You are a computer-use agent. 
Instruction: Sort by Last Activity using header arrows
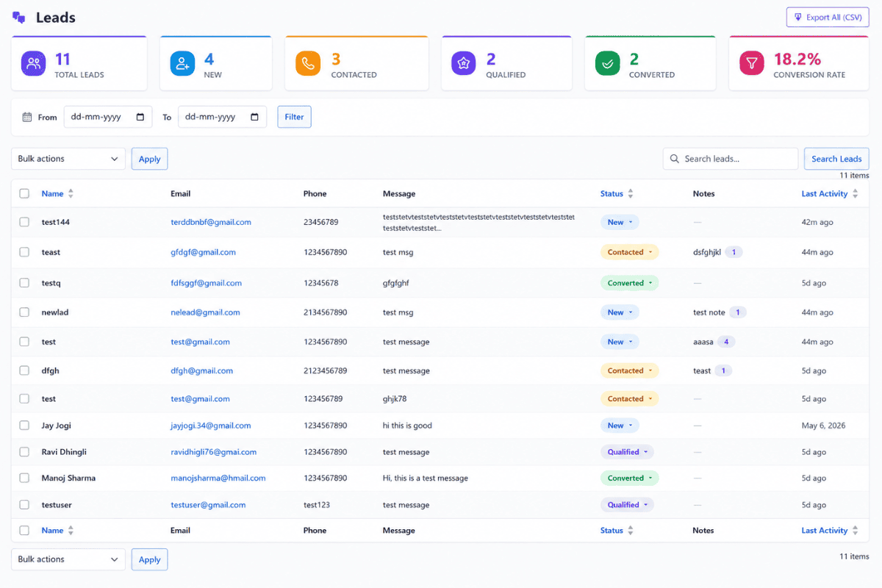(855, 194)
